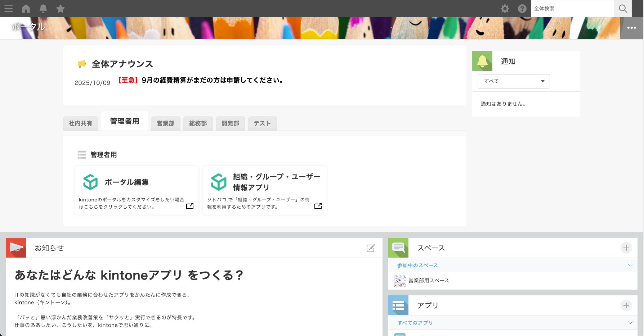Edit the お知らせ announcement with pencil icon

coord(371,248)
